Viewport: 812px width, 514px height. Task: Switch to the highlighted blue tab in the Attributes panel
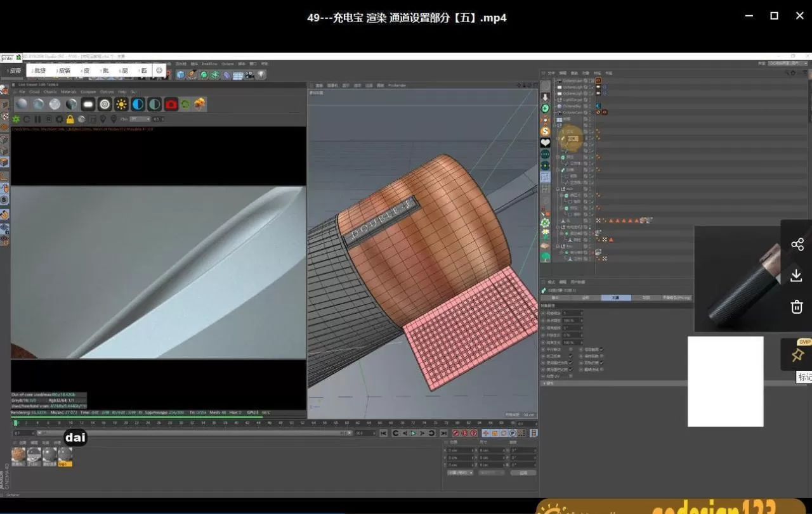(x=616, y=298)
